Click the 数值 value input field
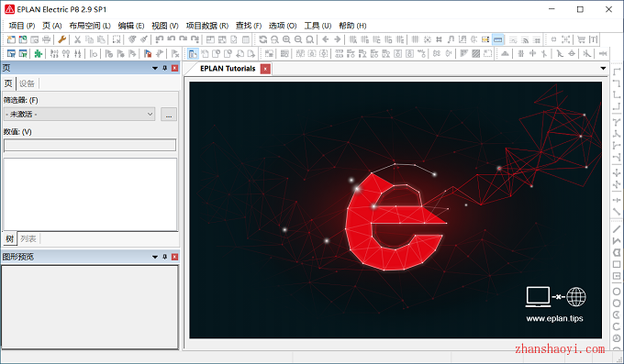The height and width of the screenshot is (364, 624). click(x=90, y=145)
